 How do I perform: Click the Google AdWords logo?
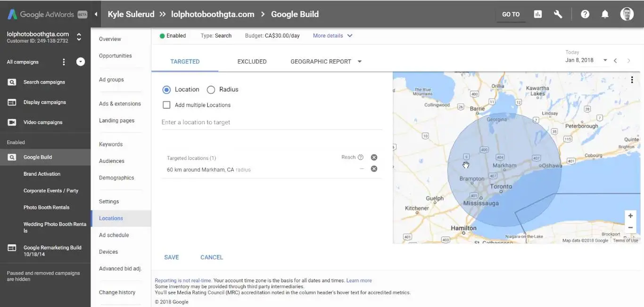click(47, 14)
